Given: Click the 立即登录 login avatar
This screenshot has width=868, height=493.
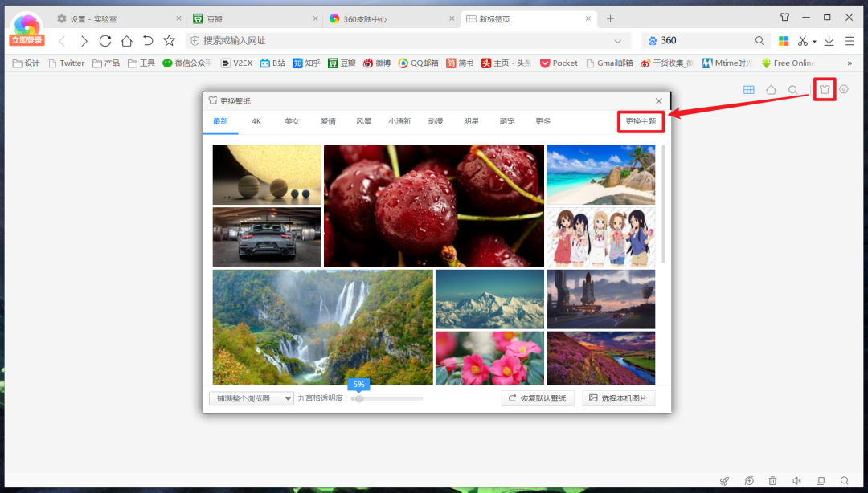Looking at the screenshot, I should point(27,29).
